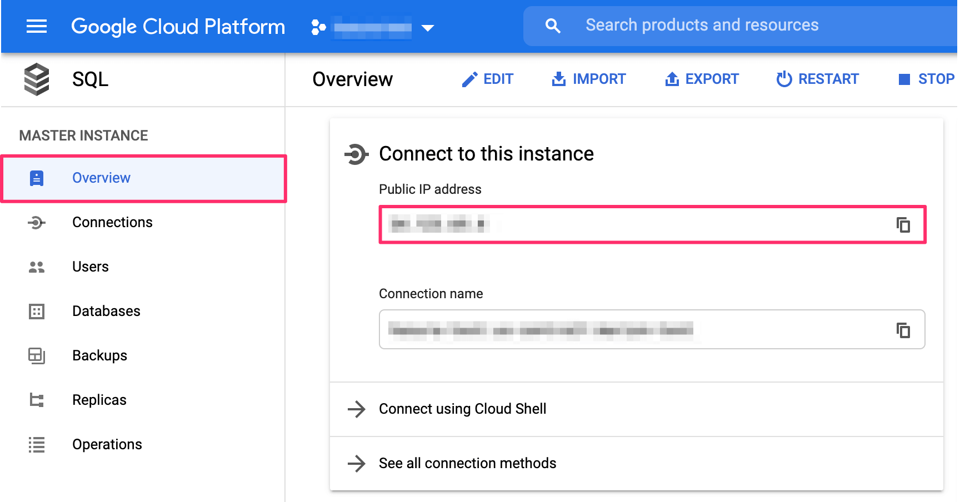Select Overview in the sidebar
The width and height of the screenshot is (980, 502).
click(101, 178)
